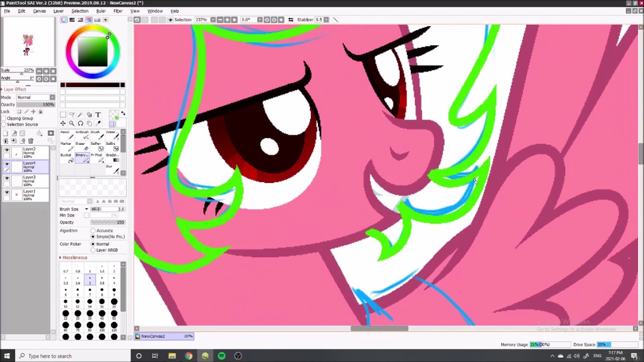Screen dimensions: 644x362
Task: Hide Layer1 with its eye icon
Action: coord(7,192)
